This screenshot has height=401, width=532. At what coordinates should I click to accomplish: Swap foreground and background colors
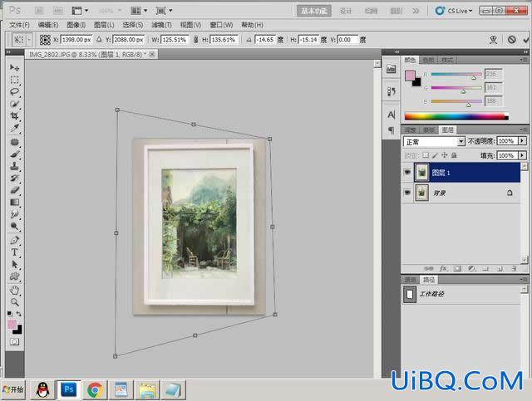pyautogui.click(x=18, y=314)
